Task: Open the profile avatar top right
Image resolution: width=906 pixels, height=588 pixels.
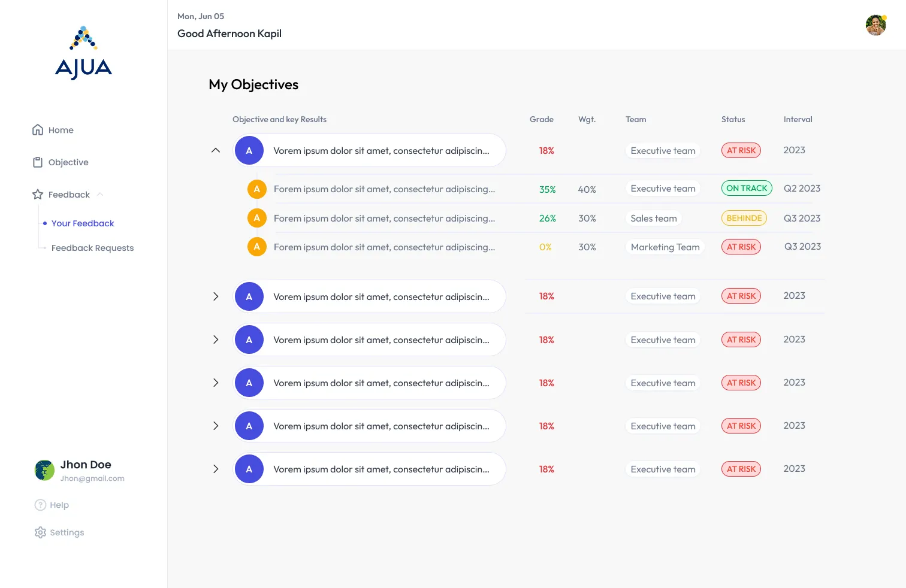Action: click(x=875, y=25)
